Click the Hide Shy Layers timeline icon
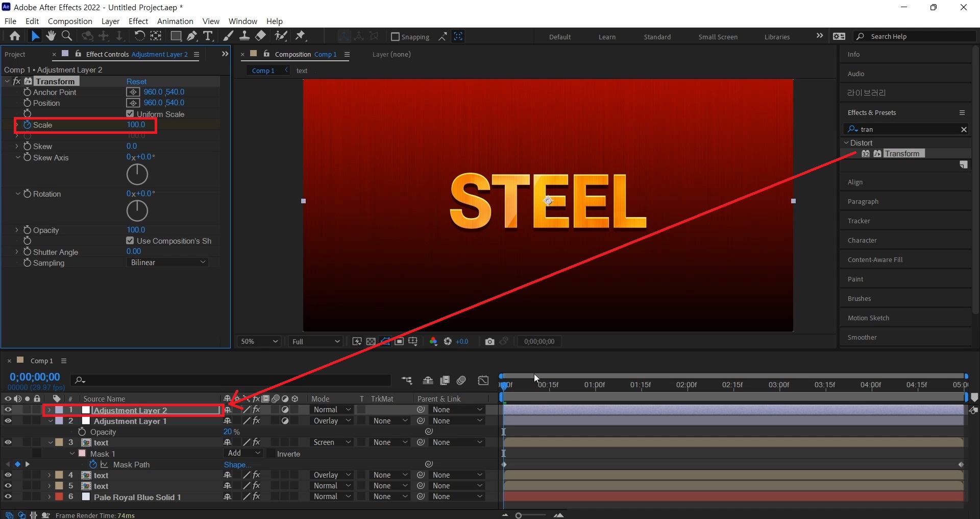The height and width of the screenshot is (519, 980). click(x=428, y=380)
